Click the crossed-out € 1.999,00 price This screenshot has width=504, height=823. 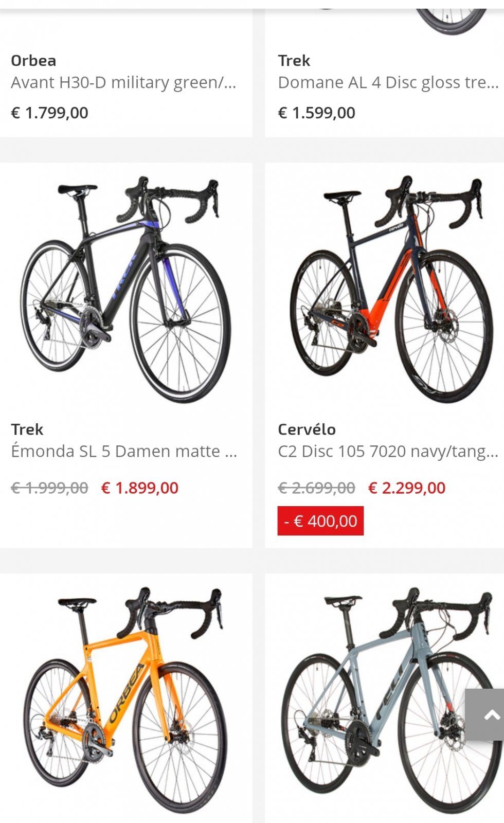point(49,488)
